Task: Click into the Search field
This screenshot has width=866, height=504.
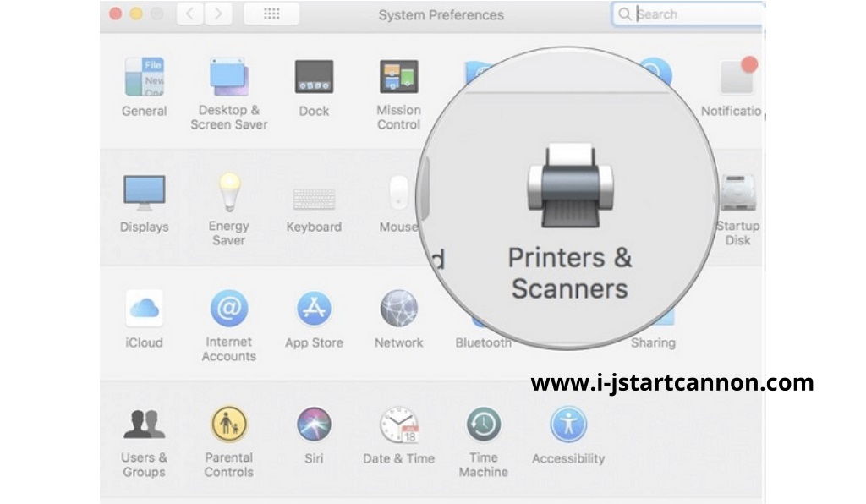Action: pos(688,14)
